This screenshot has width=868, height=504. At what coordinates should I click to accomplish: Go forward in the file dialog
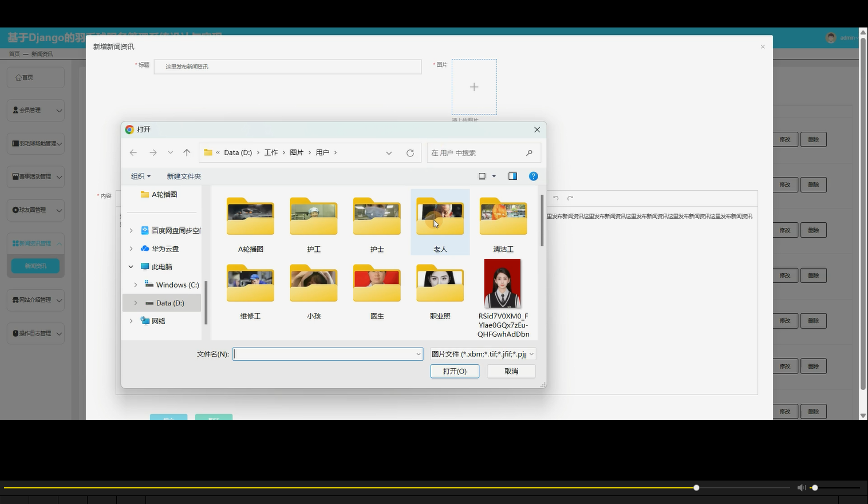point(153,153)
